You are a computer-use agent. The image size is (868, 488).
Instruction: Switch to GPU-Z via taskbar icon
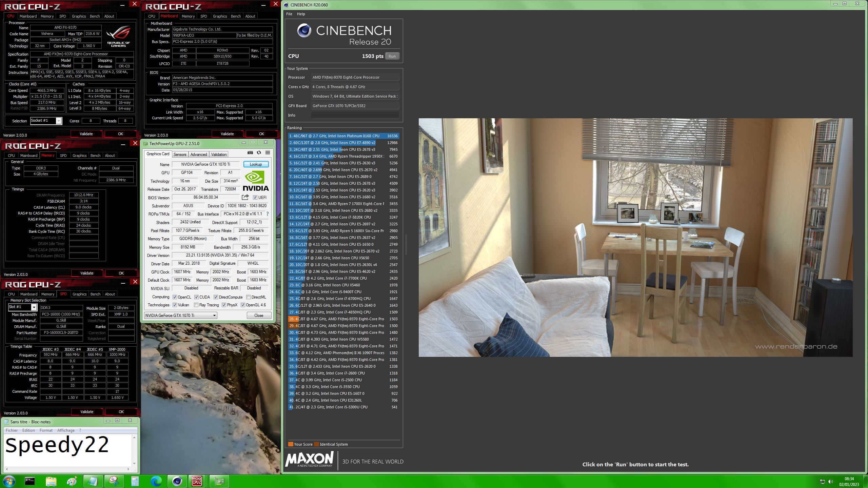(x=219, y=481)
